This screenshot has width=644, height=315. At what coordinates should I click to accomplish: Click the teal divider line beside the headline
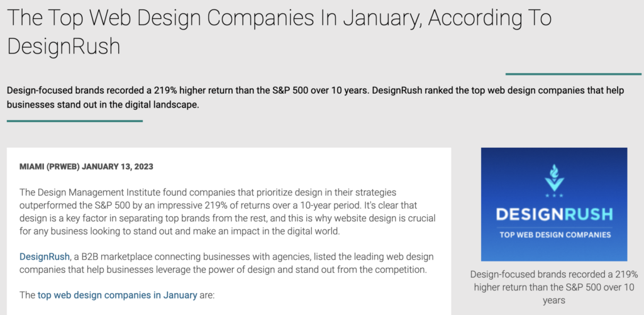coord(574,74)
